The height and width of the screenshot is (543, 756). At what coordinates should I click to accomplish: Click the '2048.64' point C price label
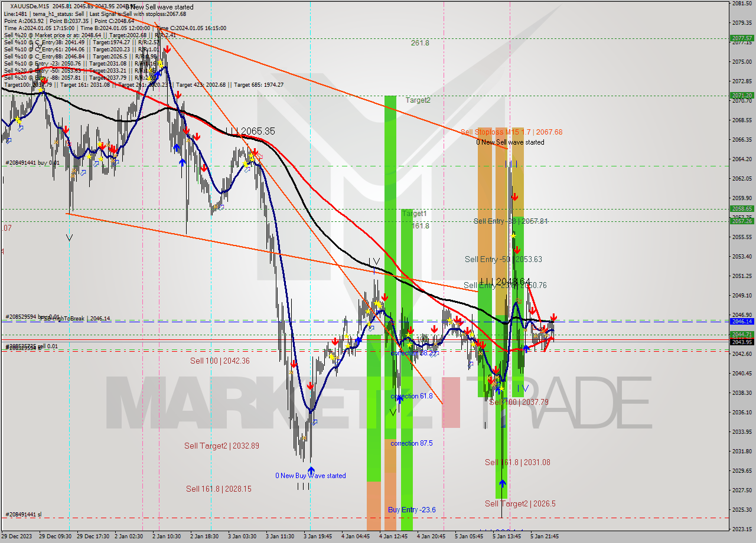[x=513, y=282]
